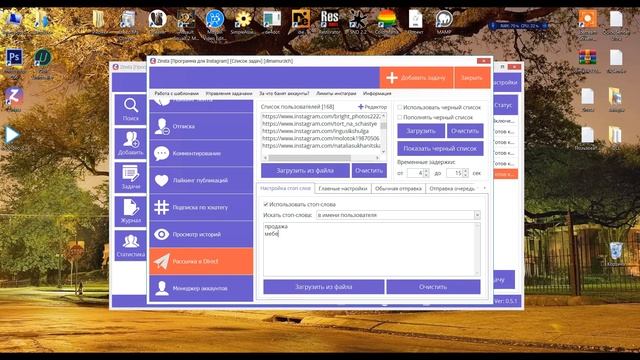Increase the до delay value spinner
This screenshot has height=360, width=640.
pos(465,171)
